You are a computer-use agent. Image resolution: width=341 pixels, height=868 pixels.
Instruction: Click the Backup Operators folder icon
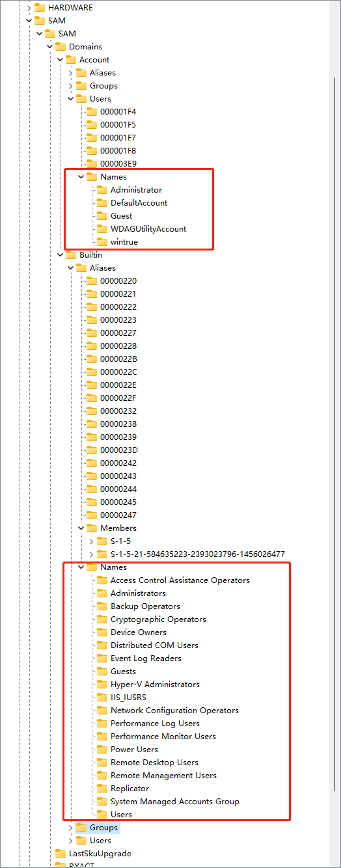(x=102, y=606)
